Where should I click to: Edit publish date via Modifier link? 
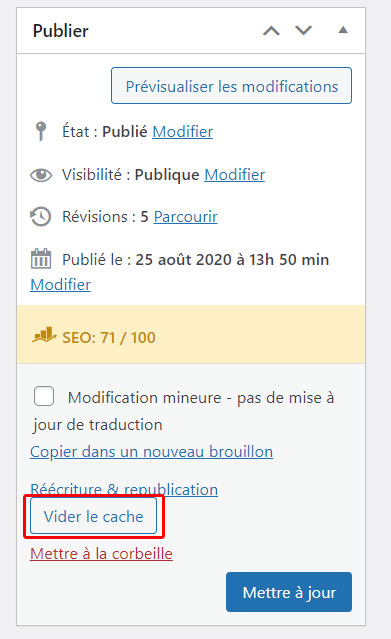pos(60,284)
